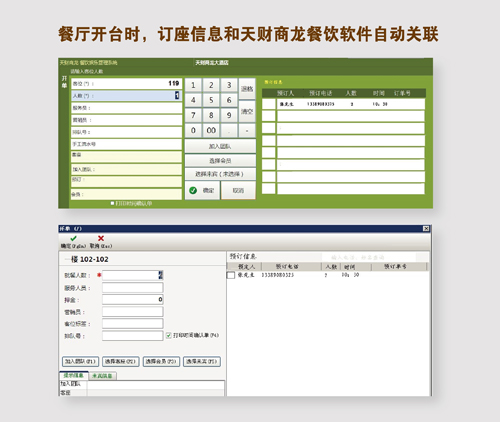Switch to the 来宾信息 tab in the lower dialog
Image resolution: width=500 pixels, height=422 pixels.
pyautogui.click(x=102, y=376)
